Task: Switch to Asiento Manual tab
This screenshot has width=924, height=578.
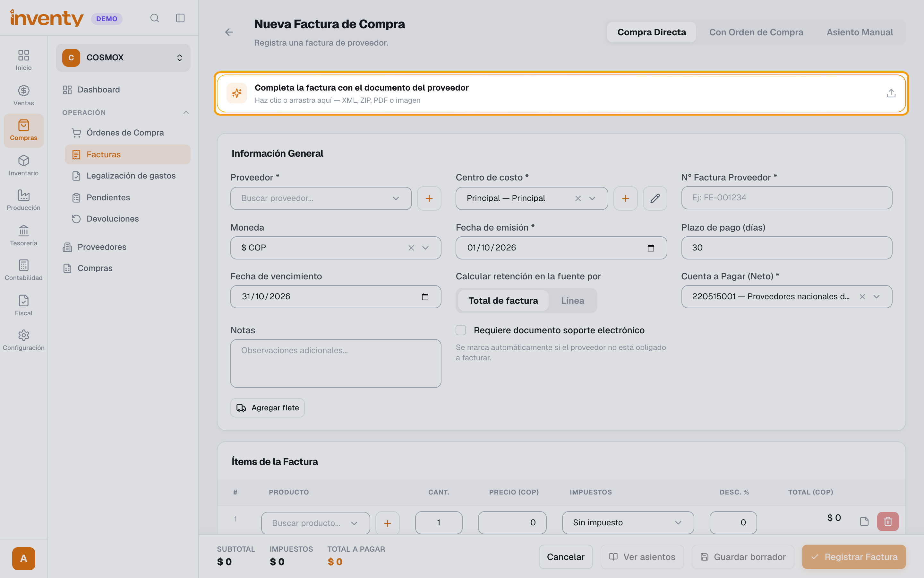Action: (x=860, y=32)
